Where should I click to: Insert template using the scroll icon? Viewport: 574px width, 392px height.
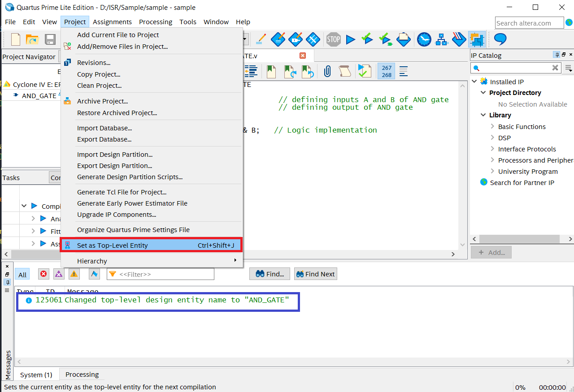344,71
